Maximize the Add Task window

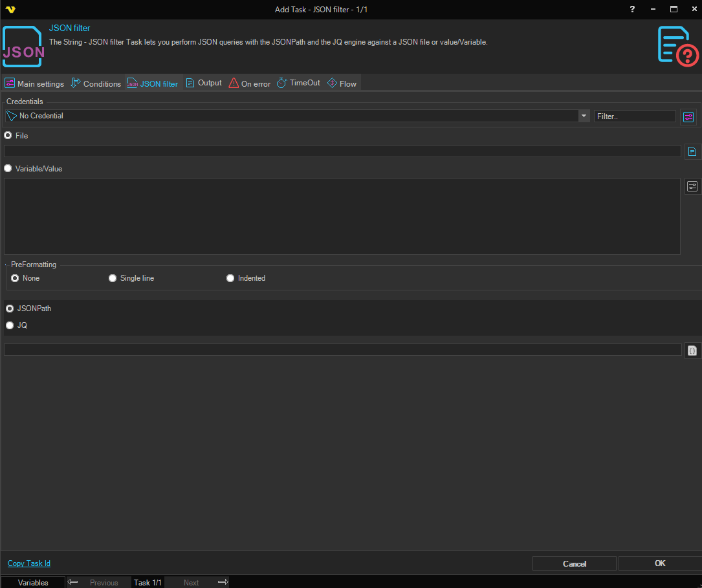point(674,9)
